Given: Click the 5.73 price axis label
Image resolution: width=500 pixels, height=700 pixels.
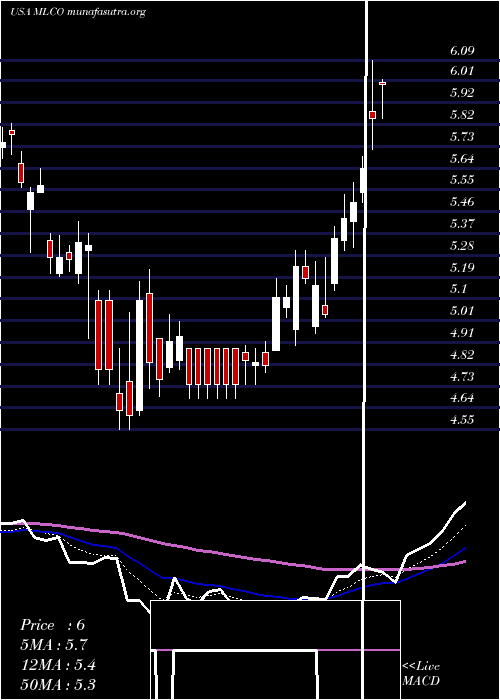Looking at the screenshot, I should pos(462,137).
